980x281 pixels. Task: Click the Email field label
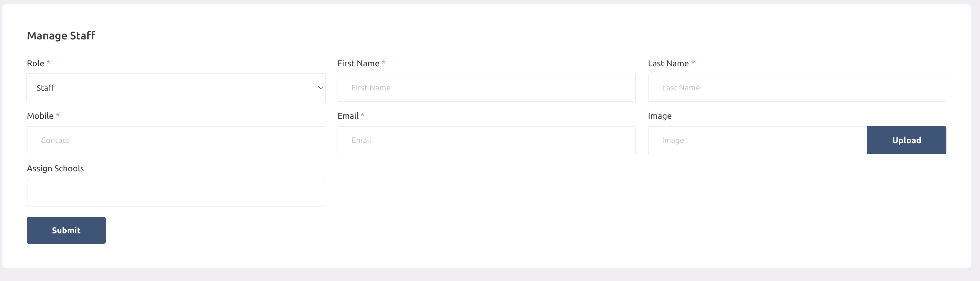tap(348, 116)
